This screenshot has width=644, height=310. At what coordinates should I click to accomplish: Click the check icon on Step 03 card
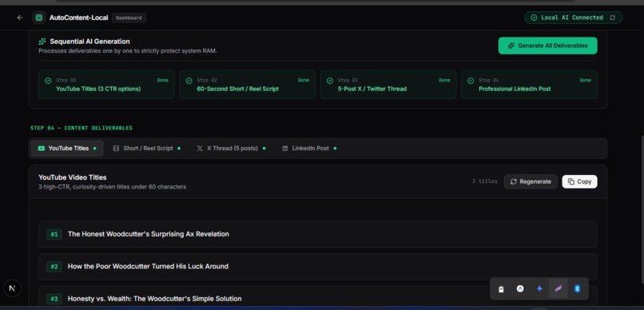[330, 81]
